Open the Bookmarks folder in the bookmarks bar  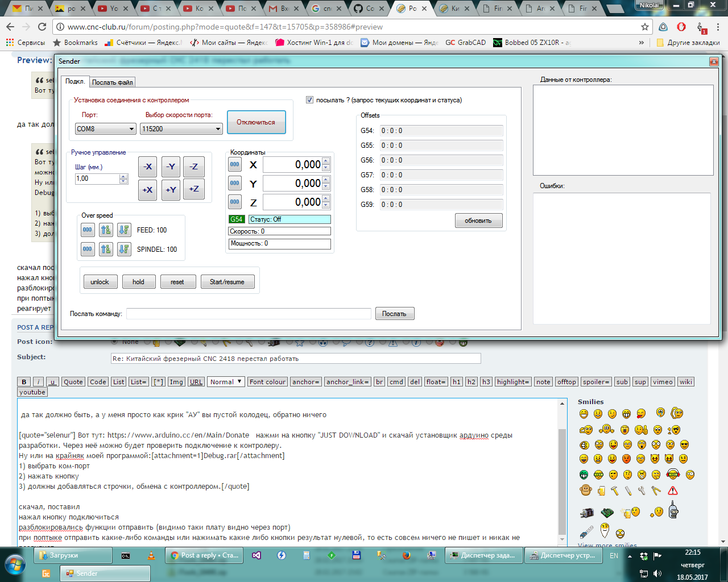(75, 43)
